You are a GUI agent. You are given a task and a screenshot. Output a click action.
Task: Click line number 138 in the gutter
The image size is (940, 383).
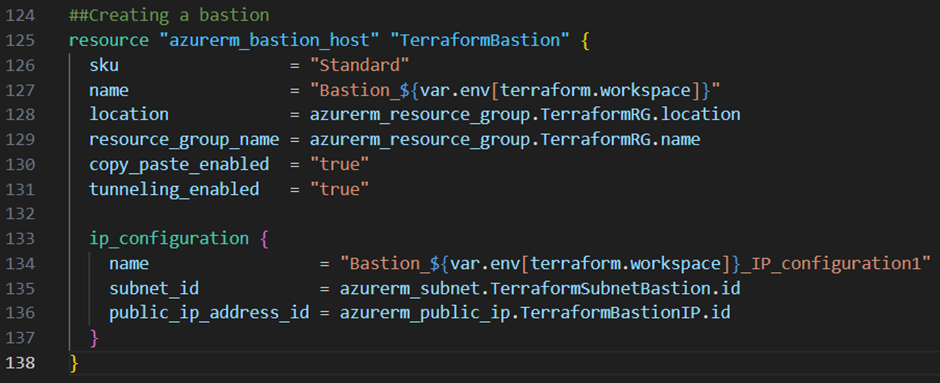[x=20, y=363]
